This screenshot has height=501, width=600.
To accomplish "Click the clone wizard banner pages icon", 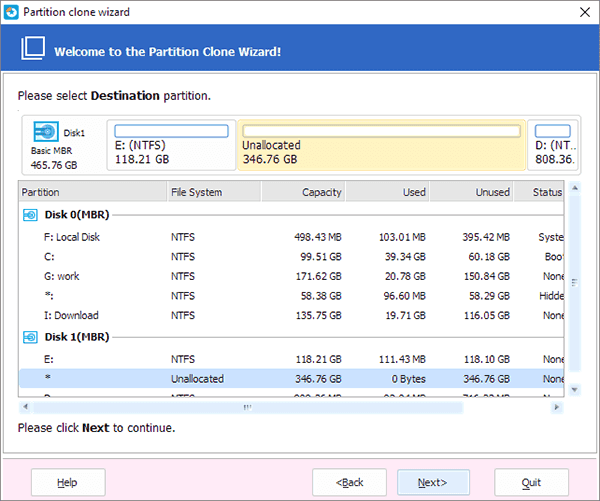I will (33, 48).
